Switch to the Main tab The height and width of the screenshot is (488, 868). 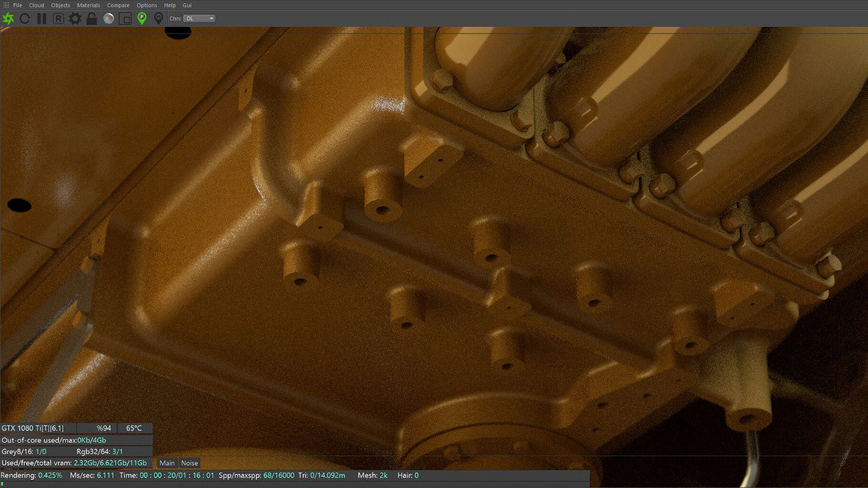[167, 463]
